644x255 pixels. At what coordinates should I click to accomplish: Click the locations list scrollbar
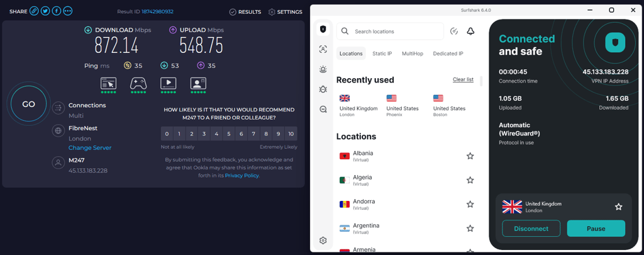481,81
